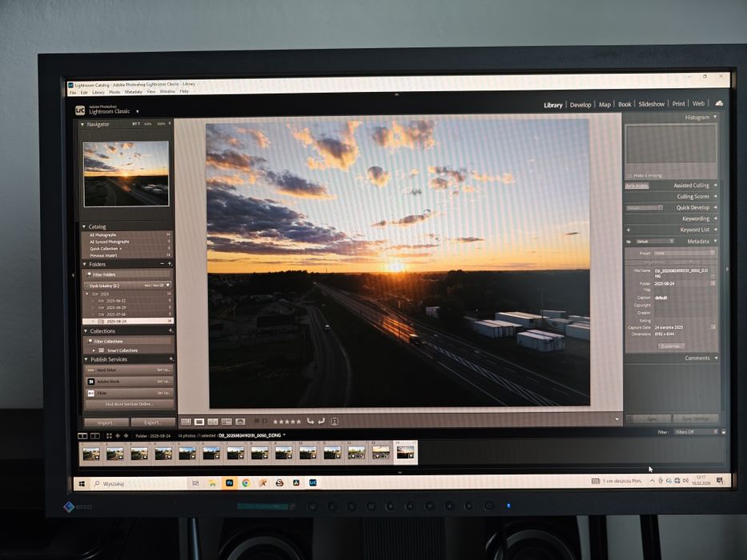
Task: Go back to previous source arrow
Action: (118, 436)
